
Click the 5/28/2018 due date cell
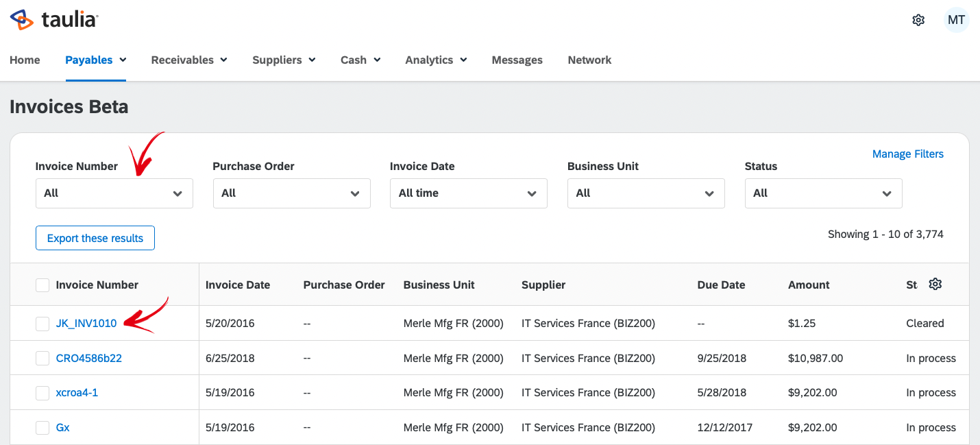[722, 393]
